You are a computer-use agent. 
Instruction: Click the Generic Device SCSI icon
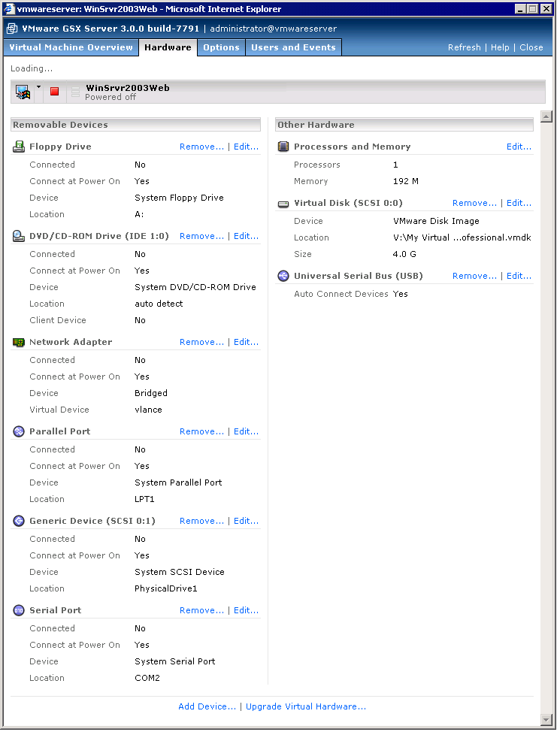coord(19,522)
